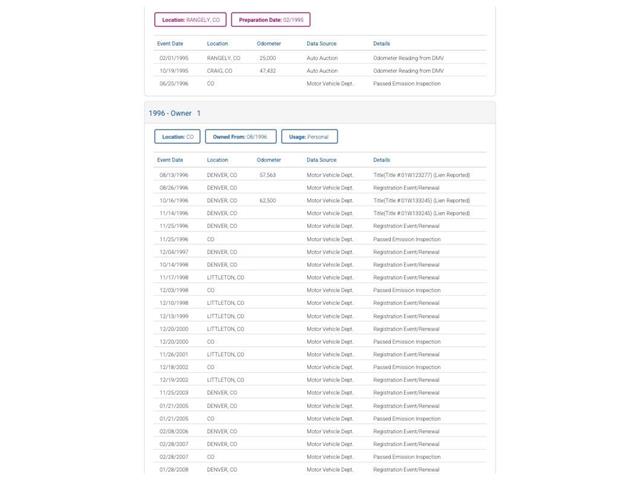Image resolution: width=640 pixels, height=480 pixels.
Task: Click the Location: RANGELY, CO badge
Action: pyautogui.click(x=190, y=20)
